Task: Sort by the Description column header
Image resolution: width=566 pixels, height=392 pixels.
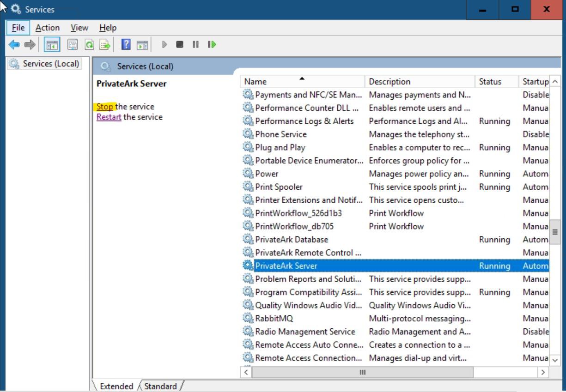Action: (420, 82)
